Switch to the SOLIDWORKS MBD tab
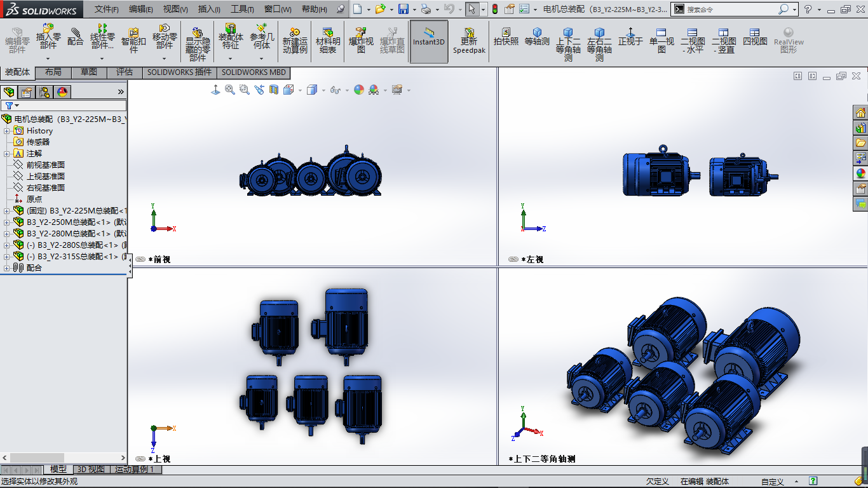This screenshot has width=868, height=488. (254, 72)
